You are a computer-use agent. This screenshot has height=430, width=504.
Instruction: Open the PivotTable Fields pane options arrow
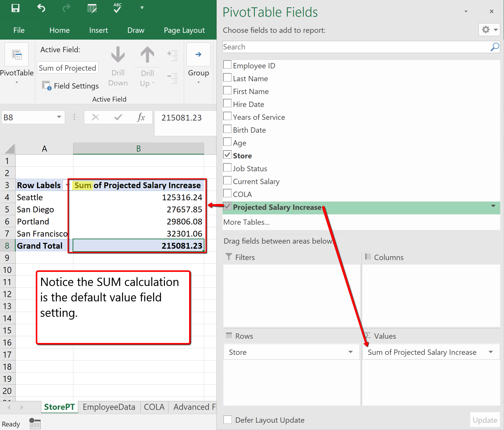[x=466, y=11]
